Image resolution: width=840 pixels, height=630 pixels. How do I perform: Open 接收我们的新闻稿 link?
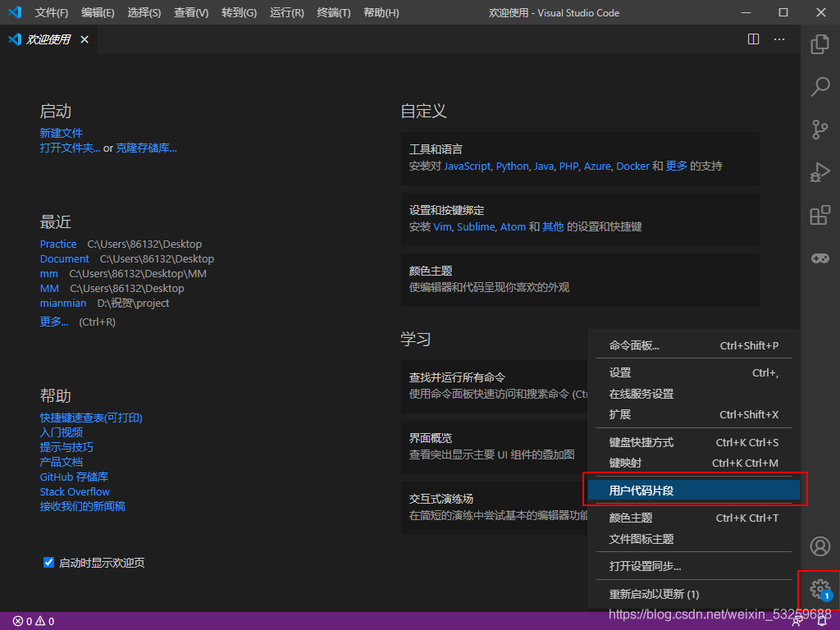click(x=83, y=506)
